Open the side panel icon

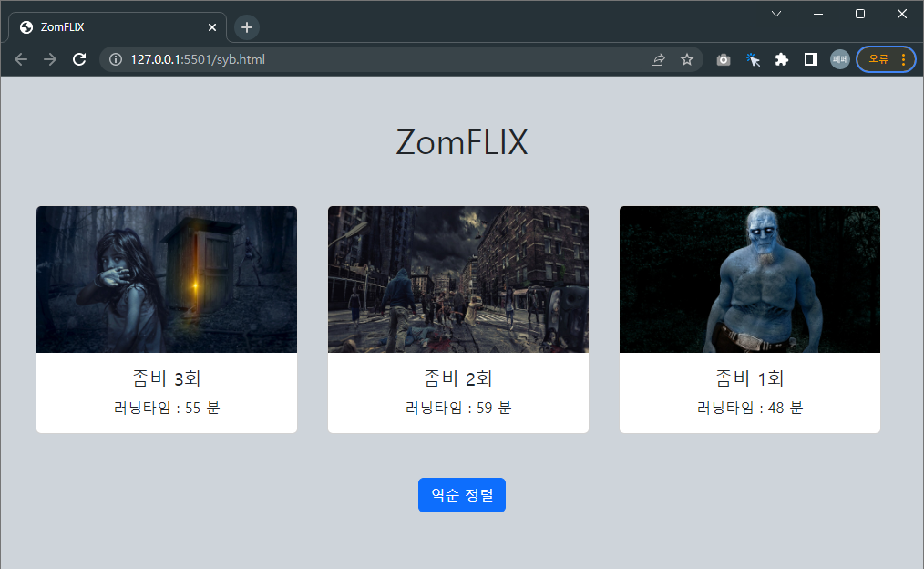(810, 58)
